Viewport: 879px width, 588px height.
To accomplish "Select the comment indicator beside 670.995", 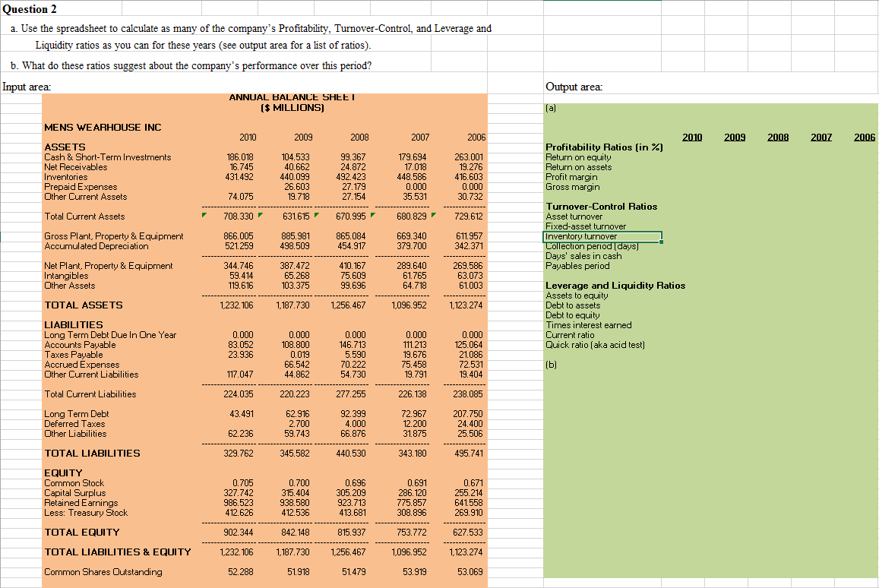I will point(372,217).
